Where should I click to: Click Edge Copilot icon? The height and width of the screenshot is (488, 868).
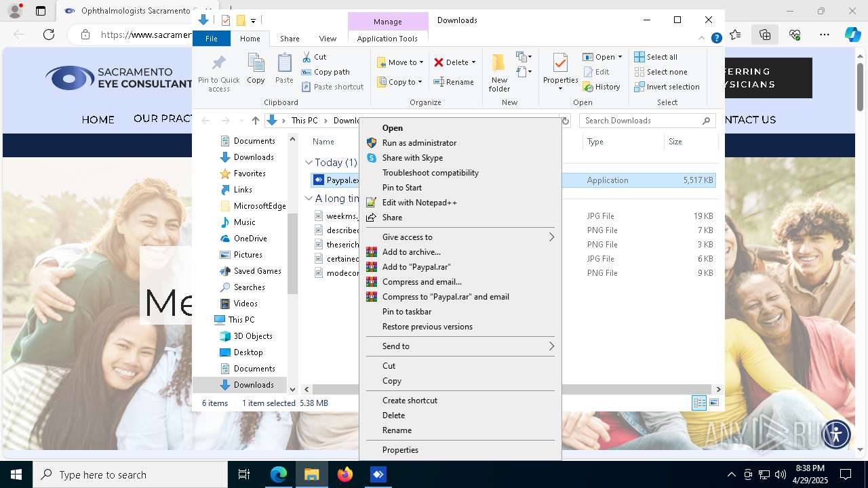(x=852, y=35)
